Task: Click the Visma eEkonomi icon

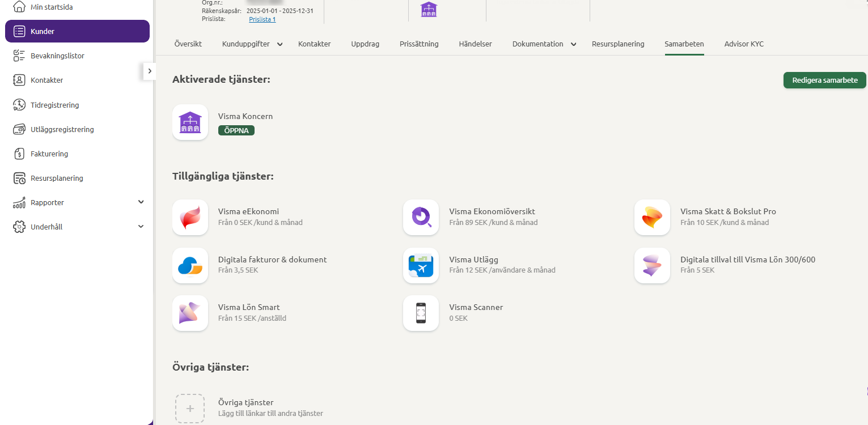Action: click(190, 217)
